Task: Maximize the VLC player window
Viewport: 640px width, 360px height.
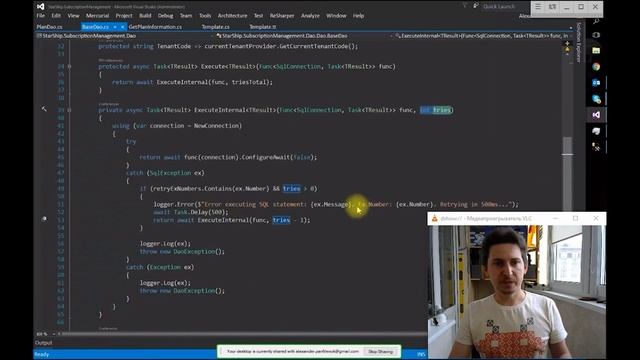Action: [x=576, y=218]
